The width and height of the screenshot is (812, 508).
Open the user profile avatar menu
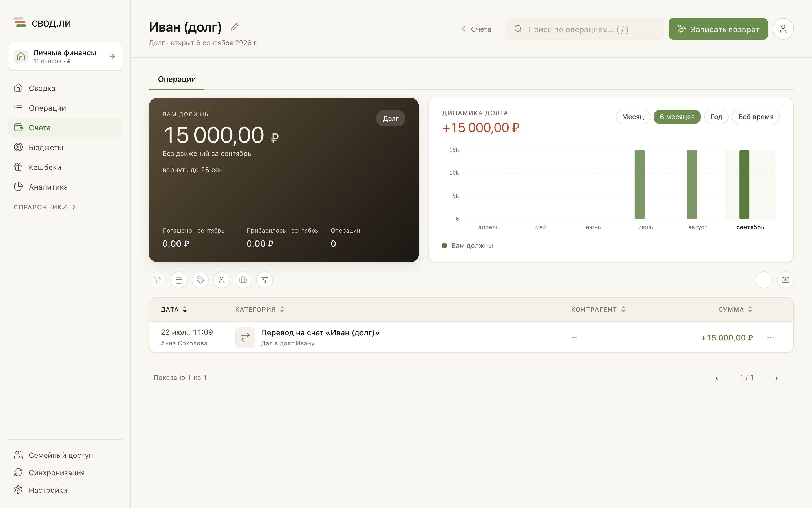click(x=783, y=29)
